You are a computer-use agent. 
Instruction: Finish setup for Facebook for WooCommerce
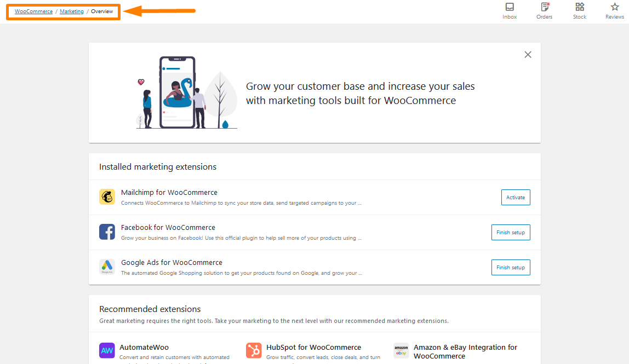coord(511,233)
